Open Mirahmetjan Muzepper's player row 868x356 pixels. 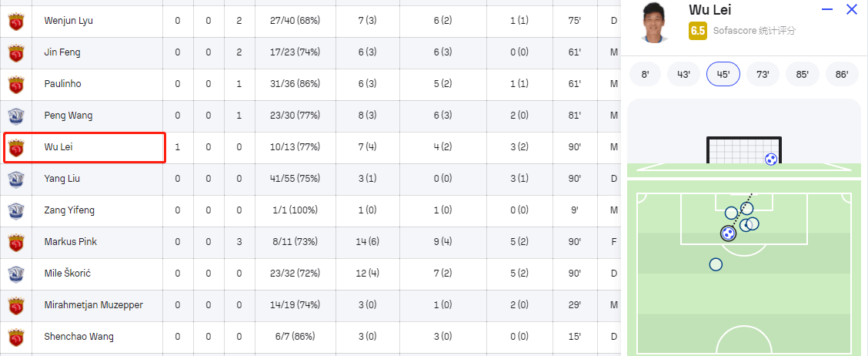(310, 306)
